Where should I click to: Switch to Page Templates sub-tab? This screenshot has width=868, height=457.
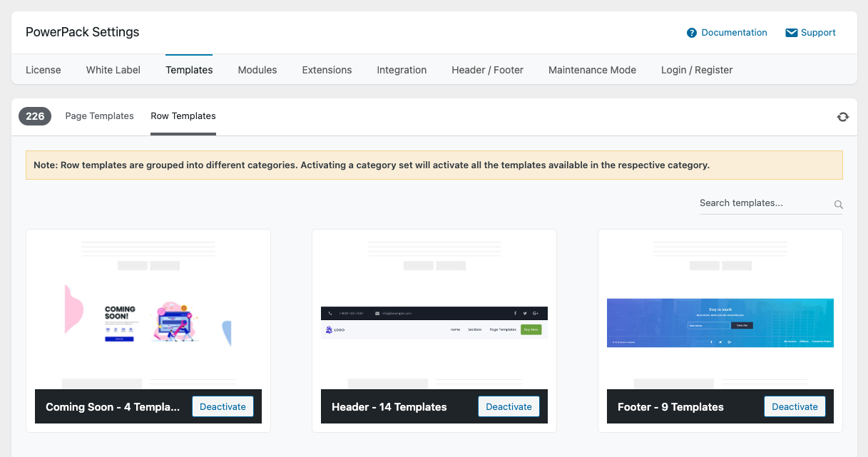[99, 116]
